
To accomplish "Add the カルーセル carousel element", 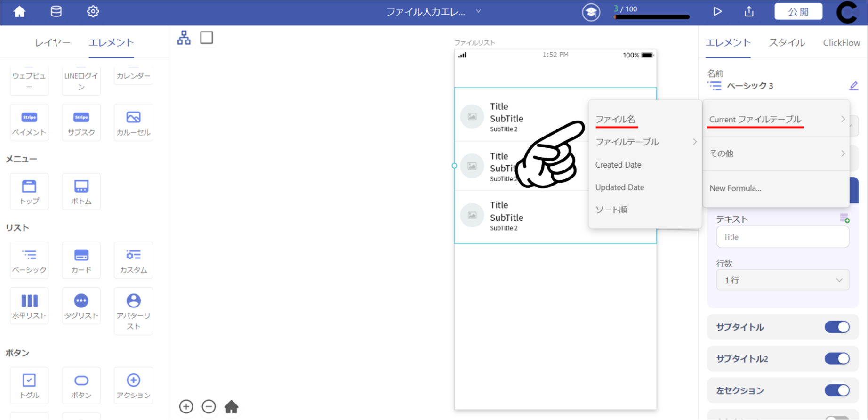I will click(134, 122).
